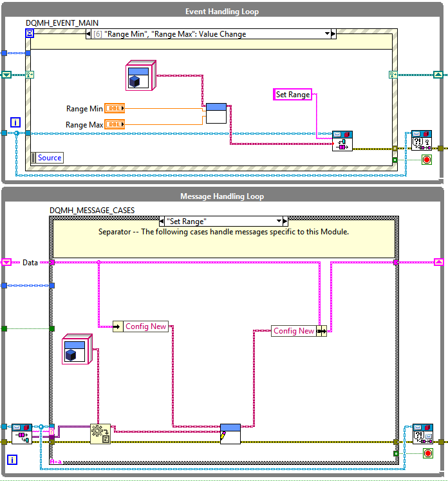Click the Separator comment text
The width and height of the screenshot is (448, 481).
pyautogui.click(x=223, y=232)
